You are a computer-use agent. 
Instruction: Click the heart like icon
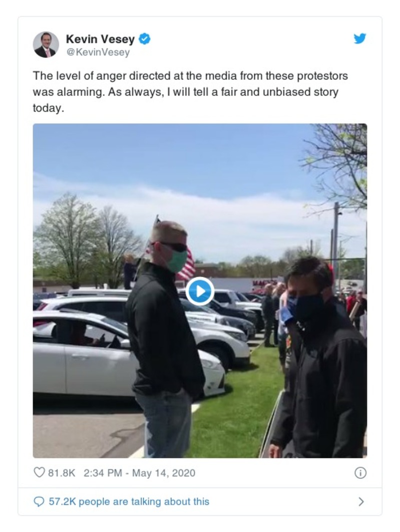pos(40,472)
